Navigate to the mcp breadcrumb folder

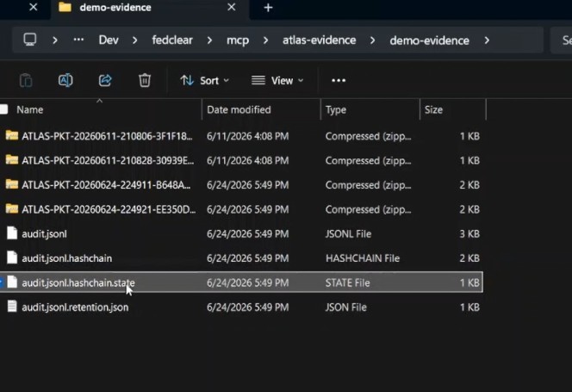click(x=238, y=40)
